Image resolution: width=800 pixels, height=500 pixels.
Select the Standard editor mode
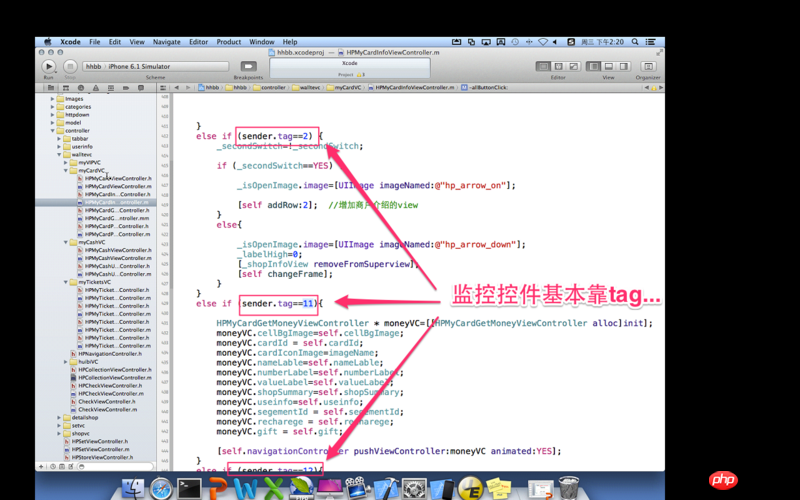543,66
